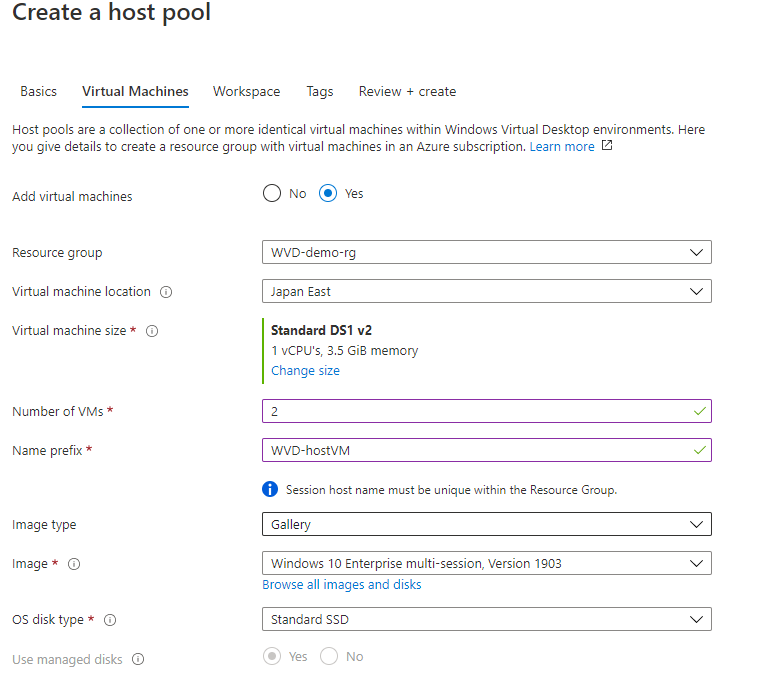Viewport: 761px width, 685px height.
Task: Click info icon beside Virtual machine location
Action: [x=166, y=292]
